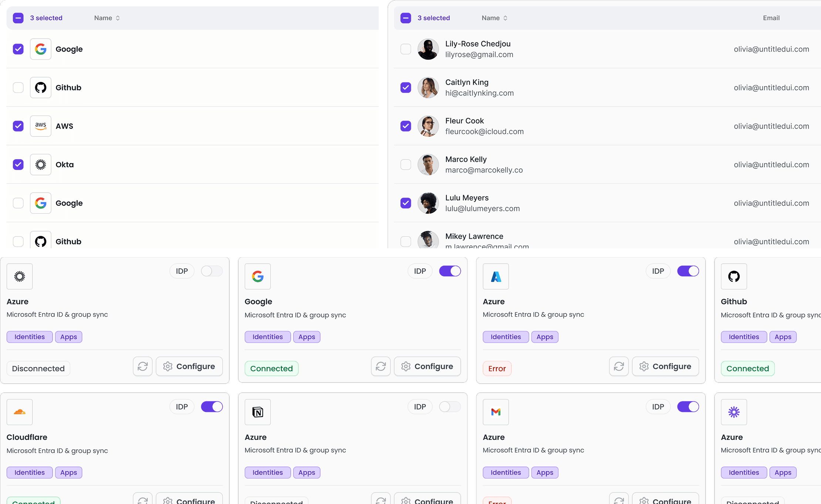Click the Okta sunburst icon in list
The width and height of the screenshot is (821, 504).
tap(41, 164)
